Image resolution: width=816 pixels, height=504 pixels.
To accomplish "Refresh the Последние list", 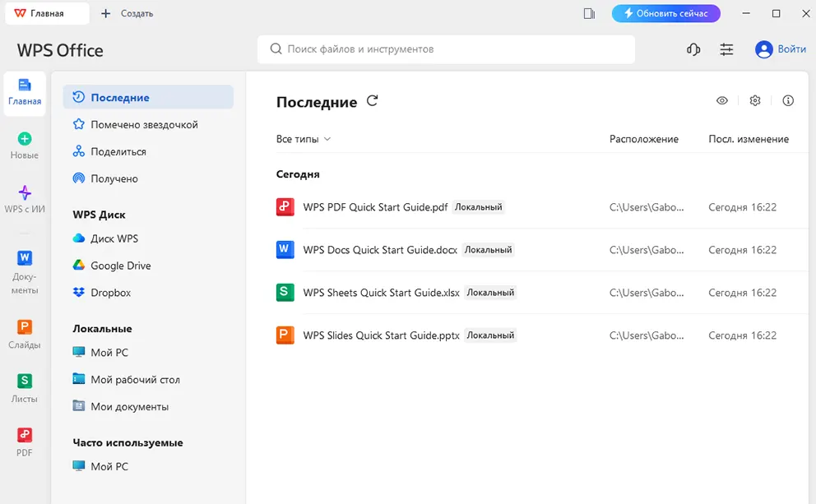I will [x=373, y=101].
